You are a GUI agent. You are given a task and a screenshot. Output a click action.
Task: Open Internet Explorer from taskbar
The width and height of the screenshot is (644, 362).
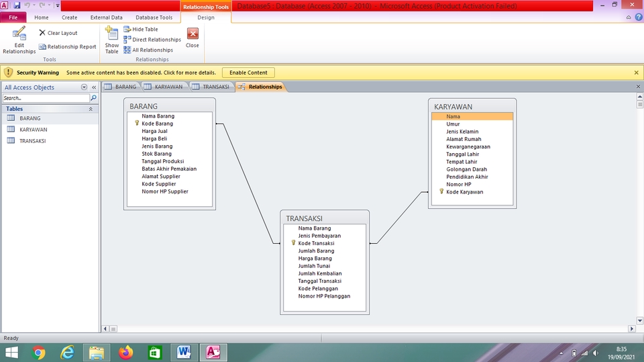(67, 353)
